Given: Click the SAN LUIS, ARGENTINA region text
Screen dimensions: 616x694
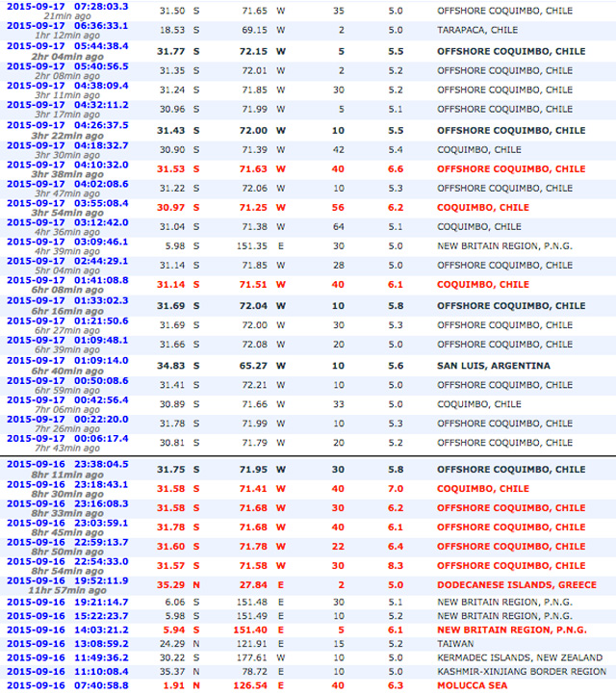Looking at the screenshot, I should click(494, 366).
